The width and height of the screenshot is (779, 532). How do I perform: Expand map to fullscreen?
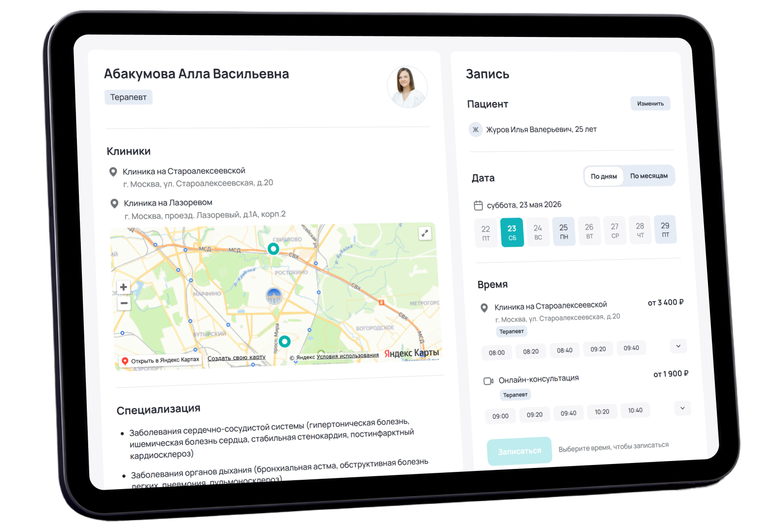click(425, 233)
